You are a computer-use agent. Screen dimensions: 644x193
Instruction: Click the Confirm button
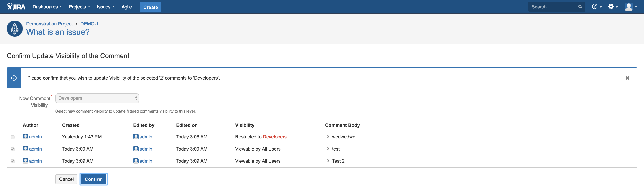(93, 179)
